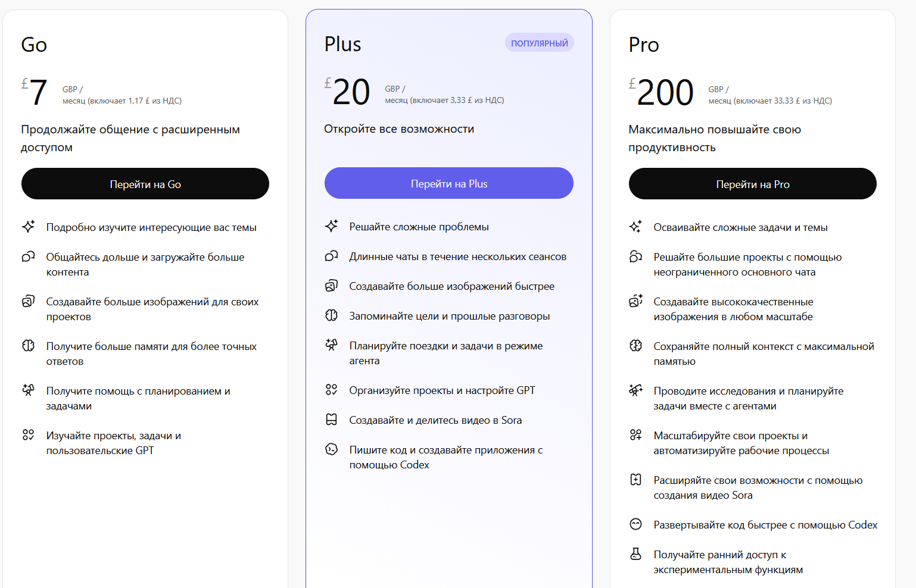Click Codex icon beside 'Развертывайте код быстрее'
The image size is (916, 588).
635,524
